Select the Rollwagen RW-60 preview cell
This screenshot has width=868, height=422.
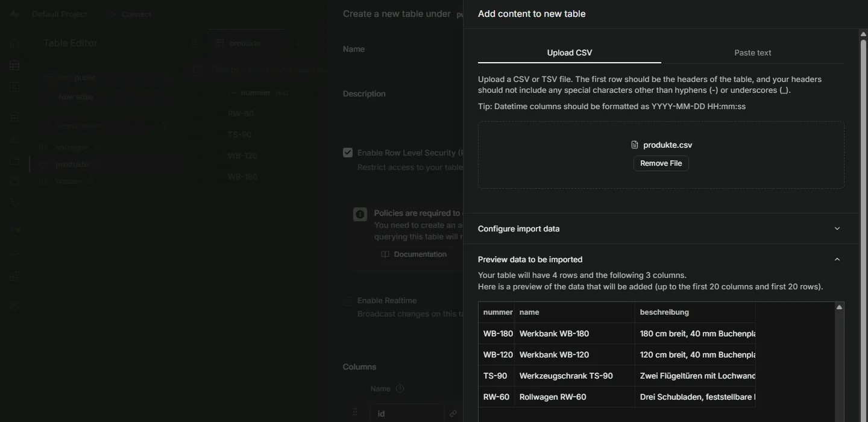pyautogui.click(x=574, y=397)
